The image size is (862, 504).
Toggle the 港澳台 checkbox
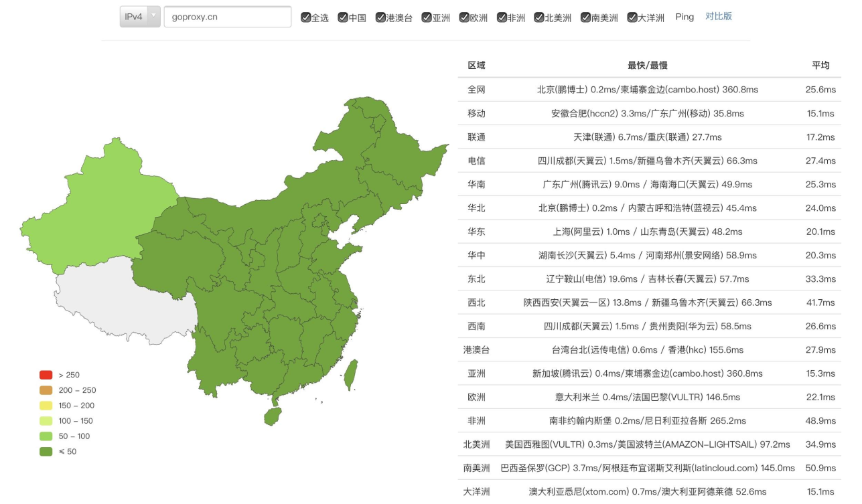tap(380, 17)
